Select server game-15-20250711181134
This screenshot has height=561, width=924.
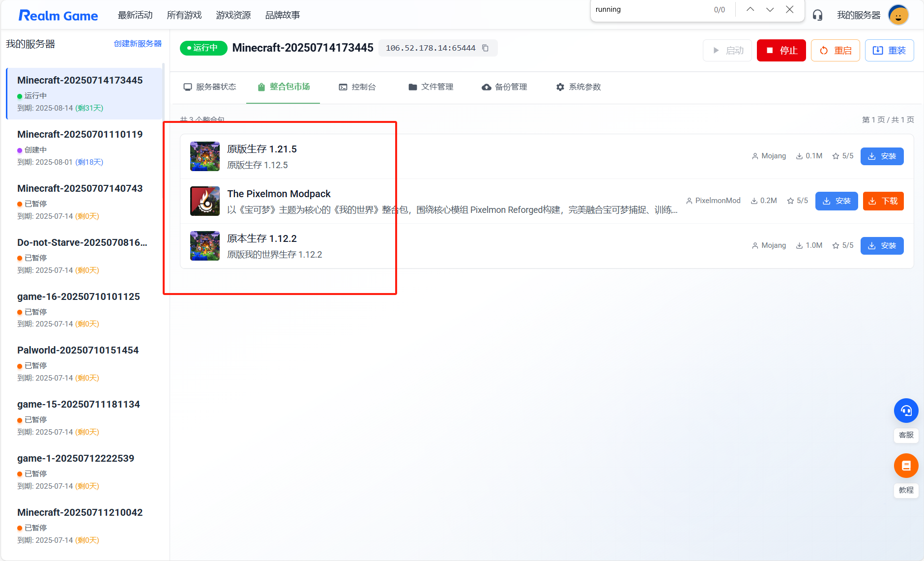tap(85, 417)
